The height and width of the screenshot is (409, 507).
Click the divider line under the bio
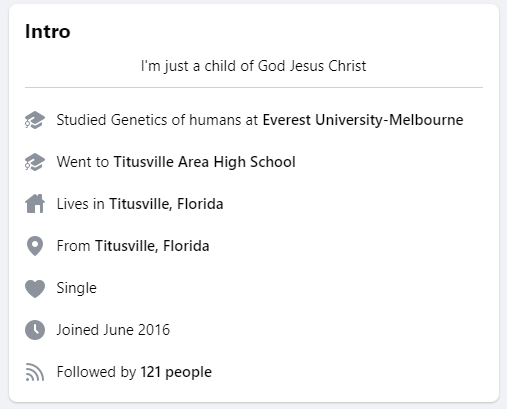tap(254, 88)
